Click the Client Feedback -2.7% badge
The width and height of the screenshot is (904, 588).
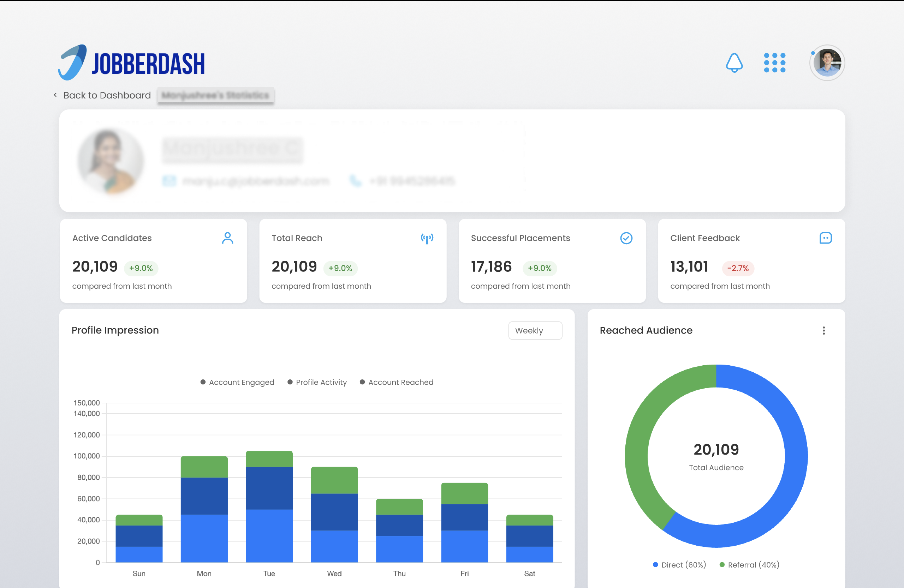point(738,268)
